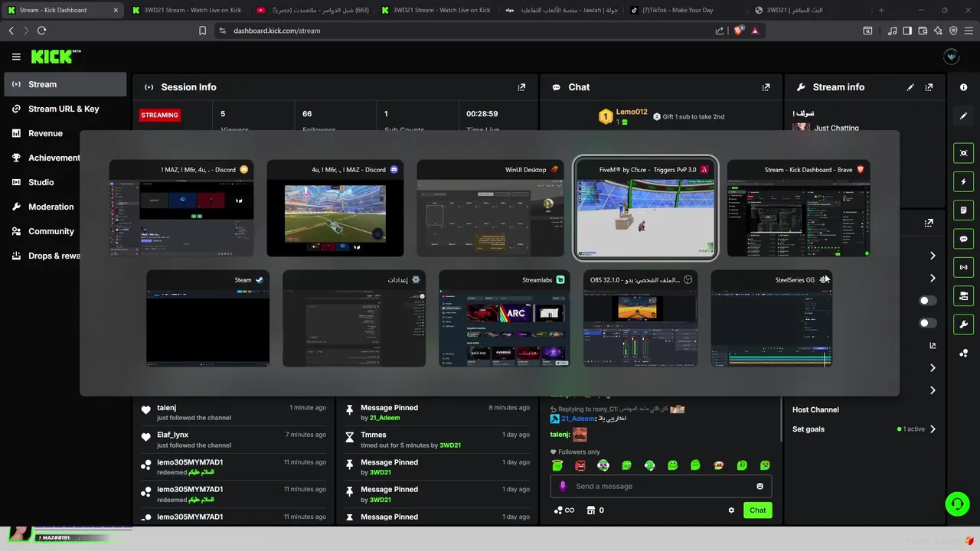Image resolution: width=980 pixels, height=551 pixels.
Task: Open external-link icon below the toggles
Action: 933,346
